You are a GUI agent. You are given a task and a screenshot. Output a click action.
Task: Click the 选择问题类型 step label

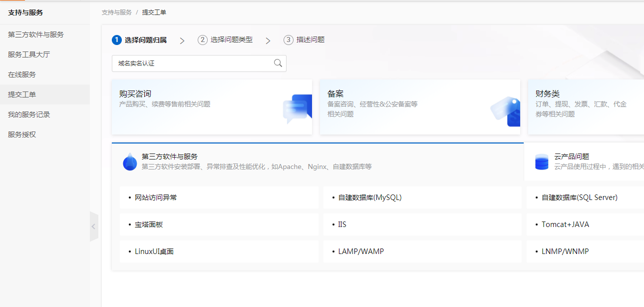click(232, 40)
